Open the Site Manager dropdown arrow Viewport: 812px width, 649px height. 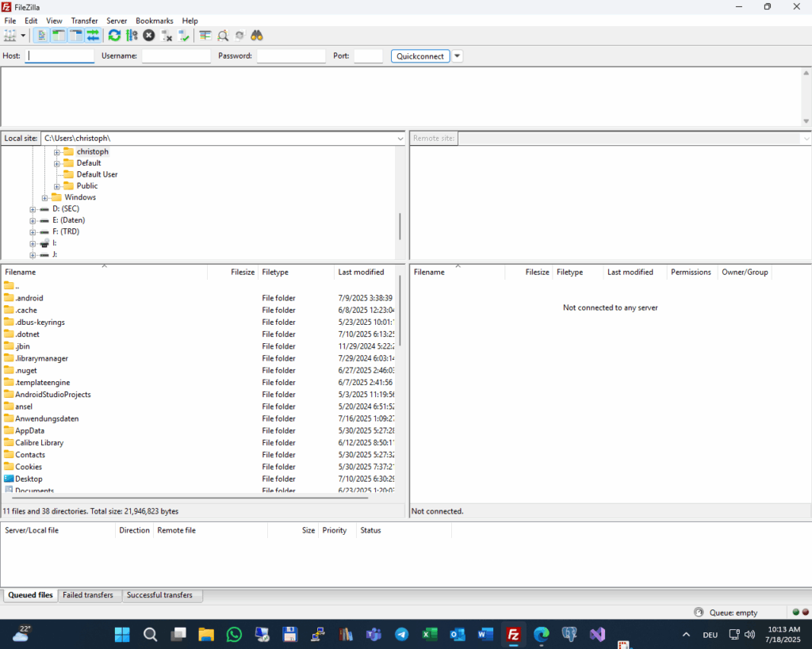pos(23,35)
